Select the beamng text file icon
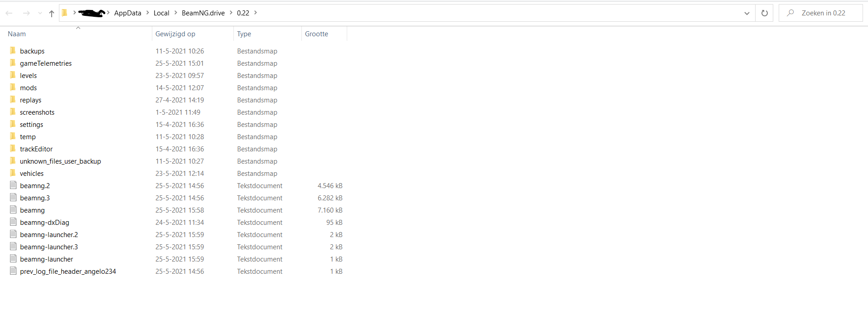This screenshot has width=868, height=325. 13,209
